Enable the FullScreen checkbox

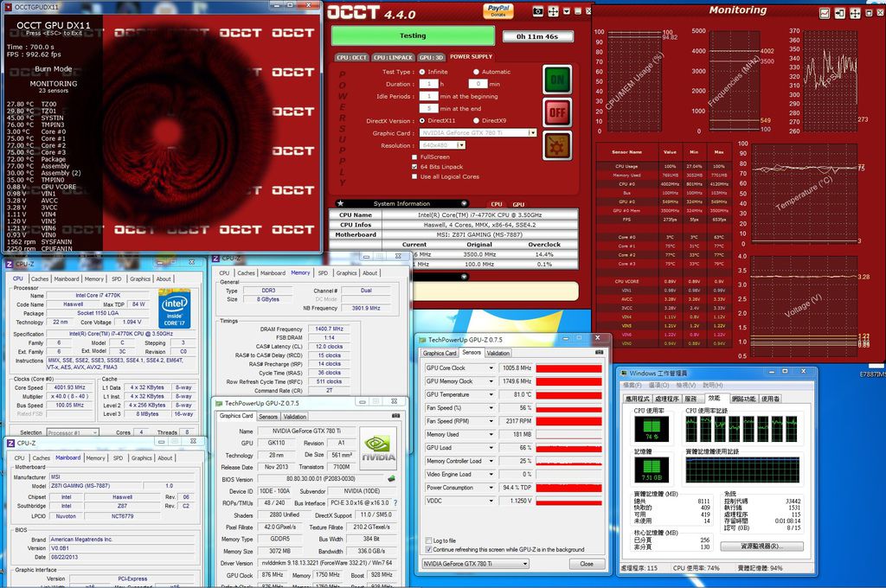pos(414,157)
